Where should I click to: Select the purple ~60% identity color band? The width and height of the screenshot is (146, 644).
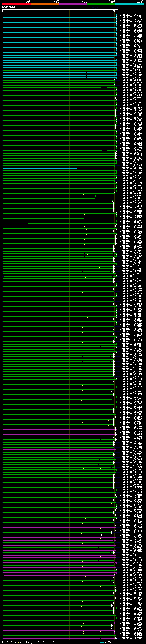click(x=73, y=4)
